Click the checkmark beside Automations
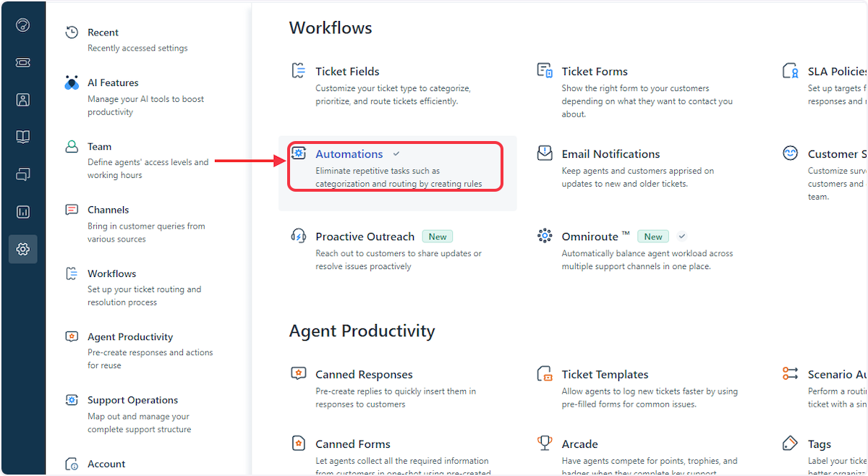 396,153
